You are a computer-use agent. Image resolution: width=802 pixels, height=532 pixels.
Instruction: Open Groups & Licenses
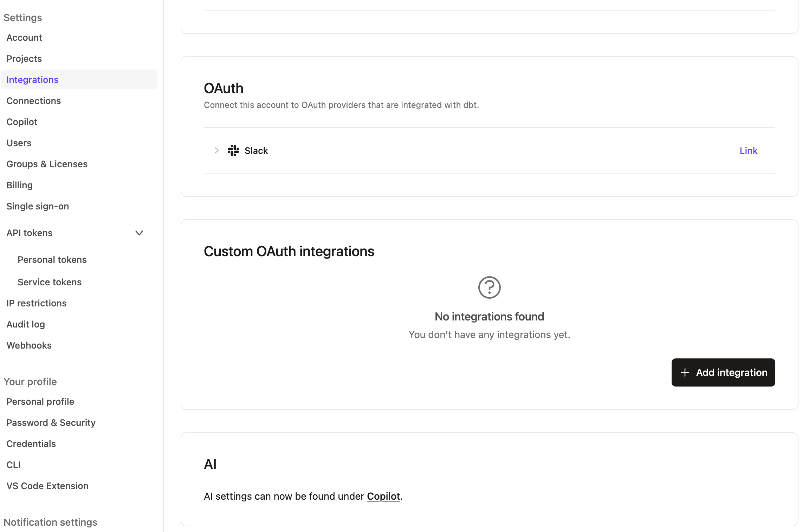(47, 164)
